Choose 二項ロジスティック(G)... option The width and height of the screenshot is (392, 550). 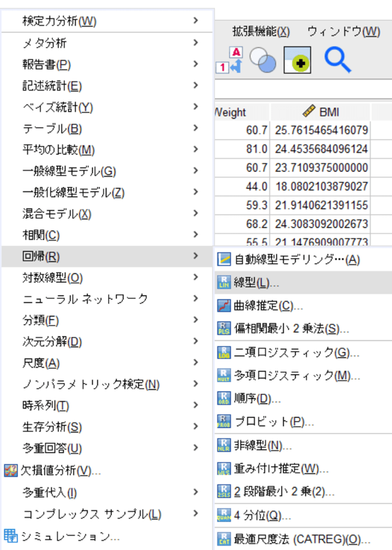[x=303, y=352]
